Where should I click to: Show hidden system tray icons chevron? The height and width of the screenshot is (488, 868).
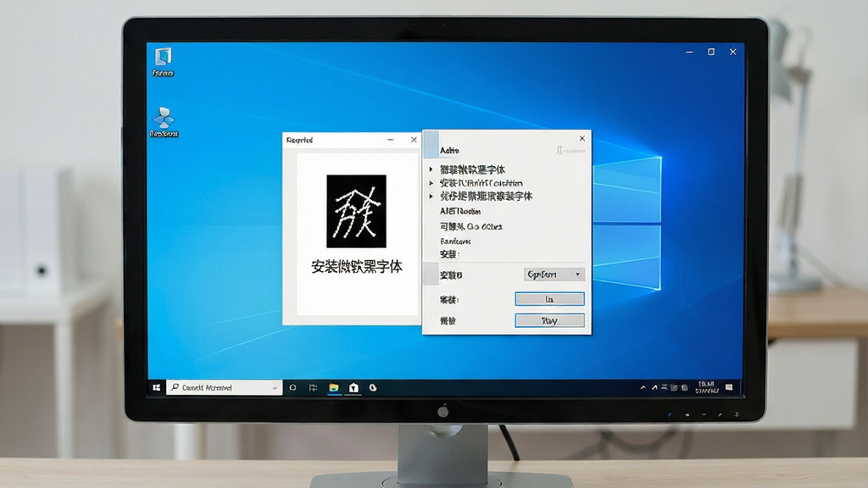coord(643,388)
